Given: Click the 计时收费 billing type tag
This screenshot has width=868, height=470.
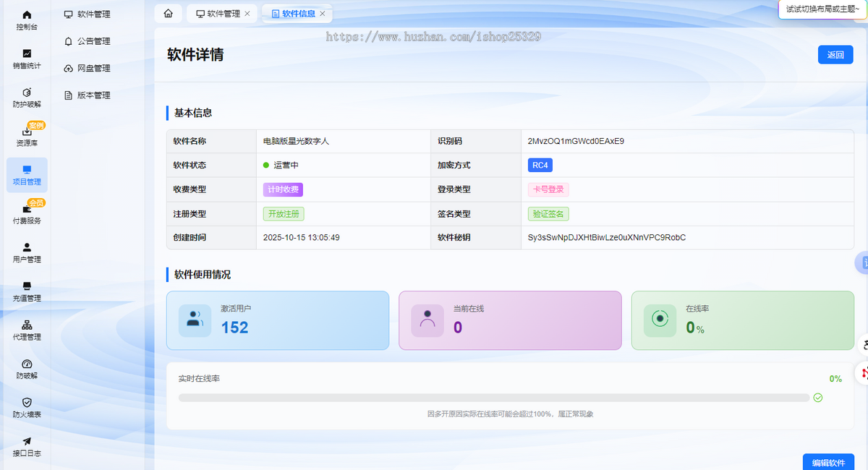Looking at the screenshot, I should click(x=283, y=189).
